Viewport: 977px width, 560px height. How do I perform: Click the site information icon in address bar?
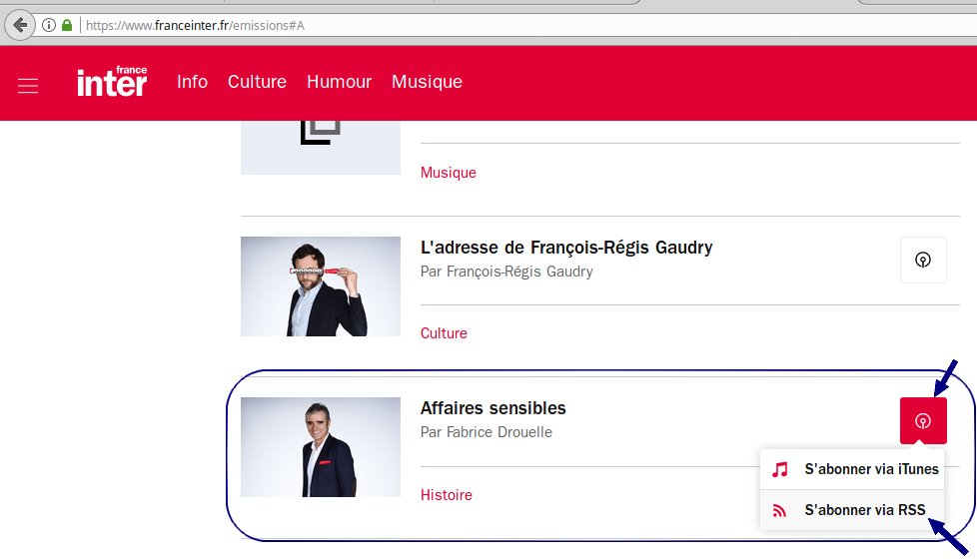click(x=49, y=25)
